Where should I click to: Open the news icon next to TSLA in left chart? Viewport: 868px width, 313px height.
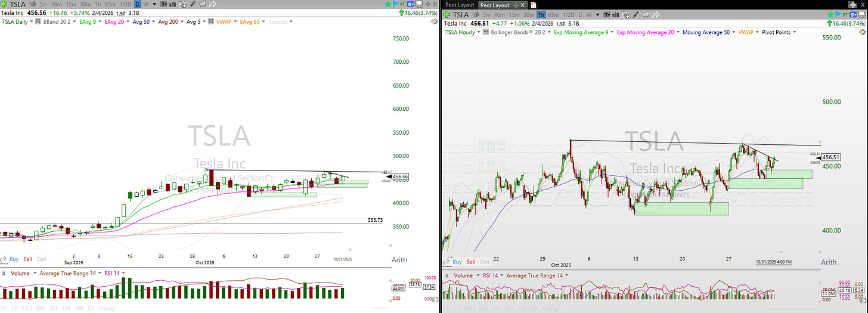33,4
